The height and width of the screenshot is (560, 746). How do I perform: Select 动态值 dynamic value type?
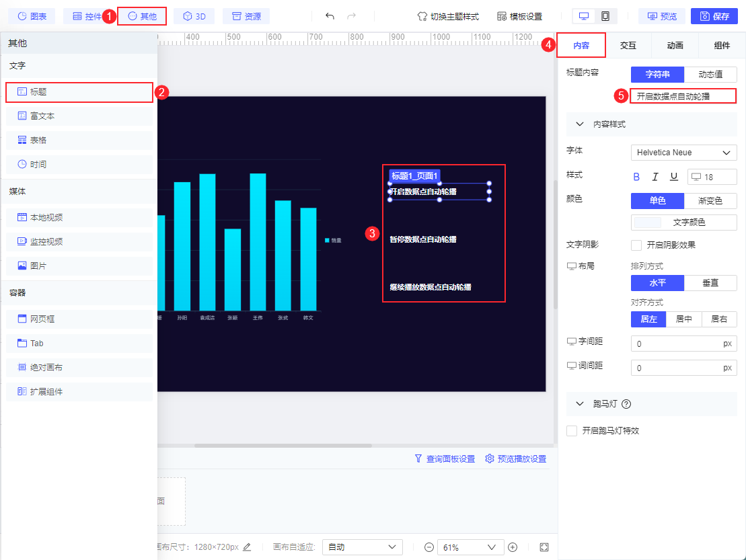[x=710, y=75]
